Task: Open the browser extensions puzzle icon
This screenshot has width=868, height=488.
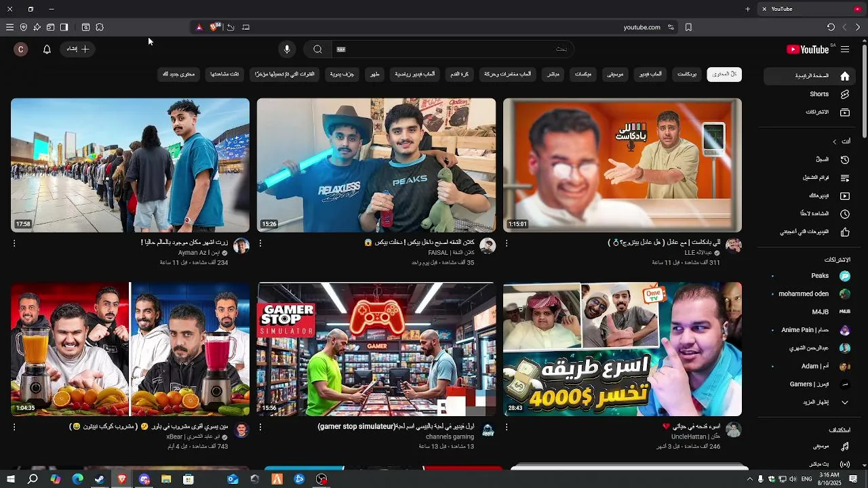Action: coord(100,27)
